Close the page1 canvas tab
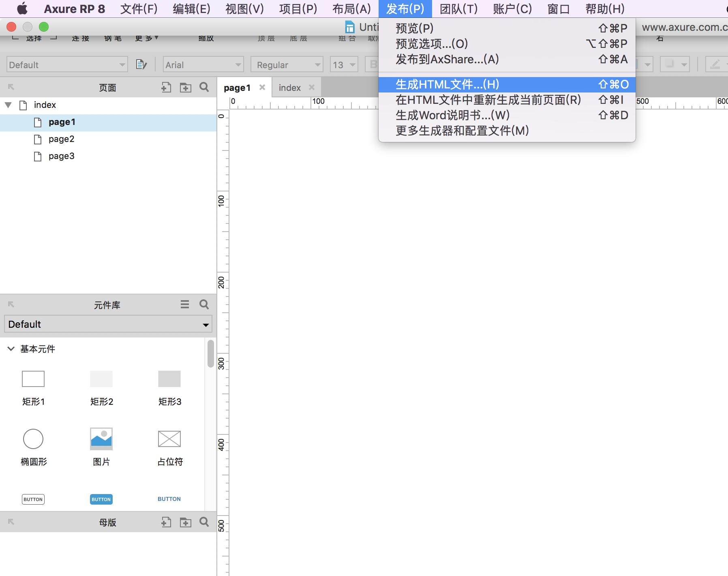 (262, 87)
